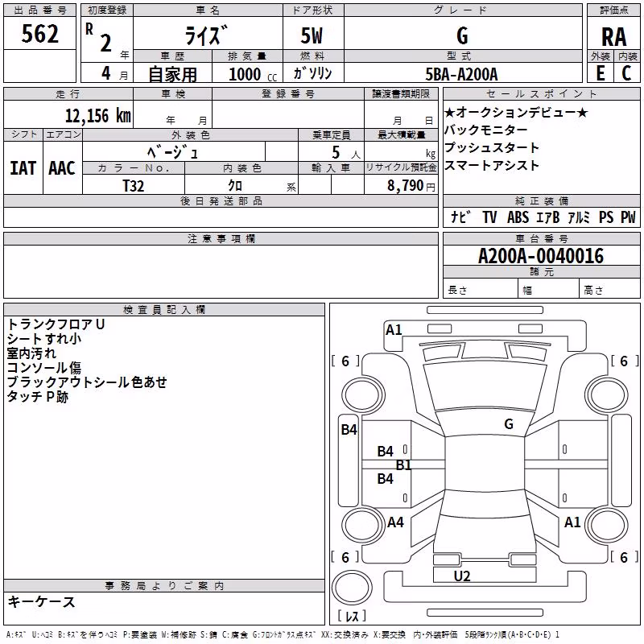Image resolution: width=644 pixels, height=644 pixels.
Task: Click 長さ dimension field
Action: point(480,290)
